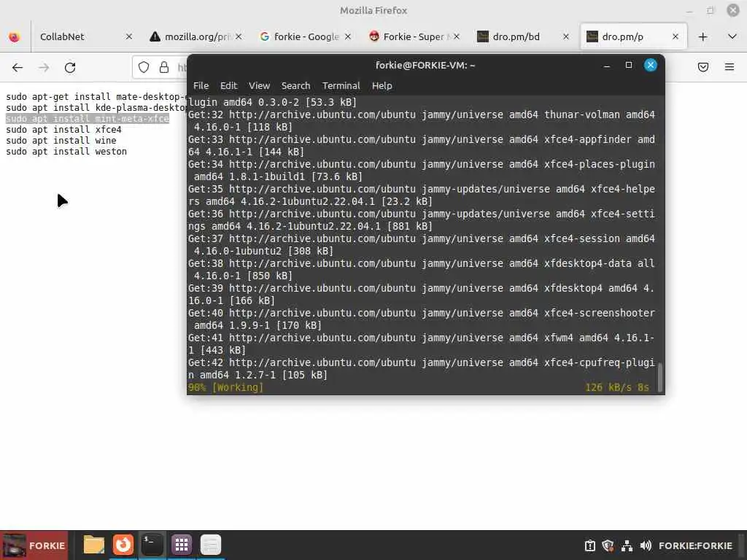Click the FORKIE:FORKIE panel label

pyautogui.click(x=695, y=545)
